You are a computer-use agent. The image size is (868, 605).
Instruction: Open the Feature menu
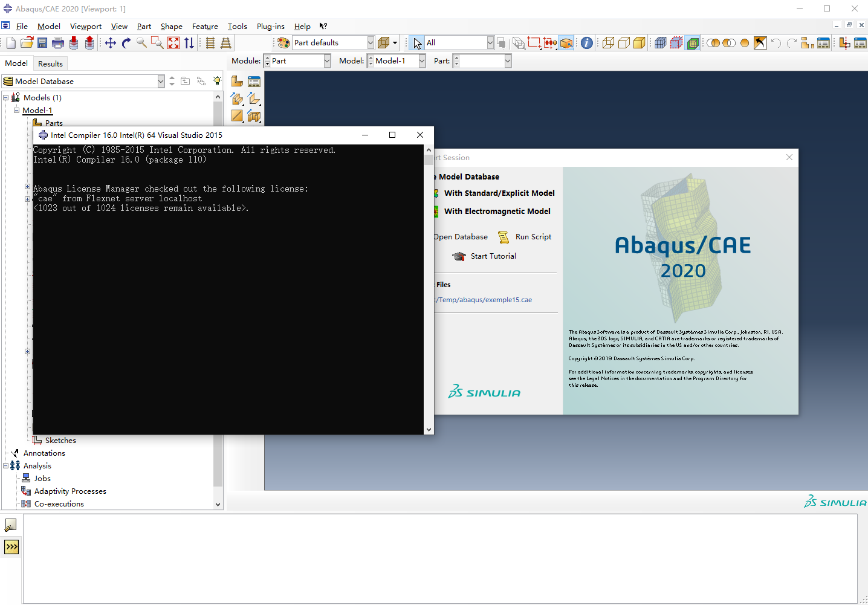(x=205, y=26)
